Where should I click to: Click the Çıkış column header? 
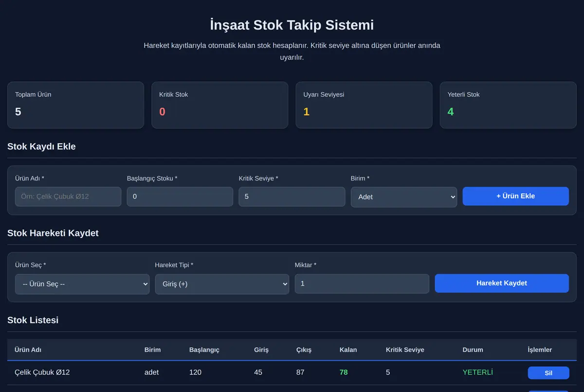pos(304,350)
